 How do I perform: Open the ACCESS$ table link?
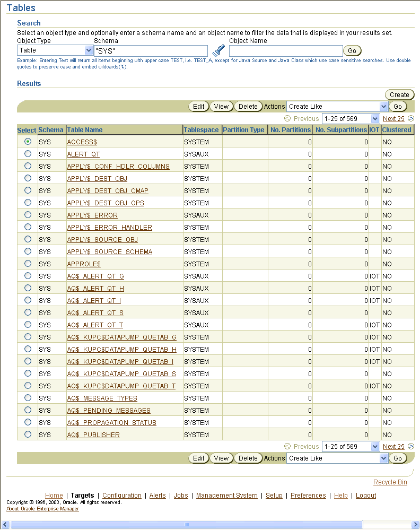click(x=82, y=142)
